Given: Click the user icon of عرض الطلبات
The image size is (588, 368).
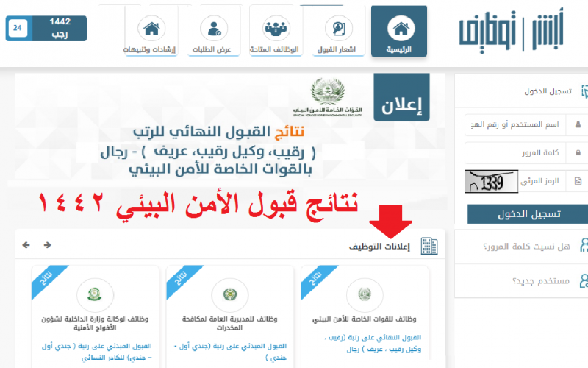Looking at the screenshot, I should point(214,28).
